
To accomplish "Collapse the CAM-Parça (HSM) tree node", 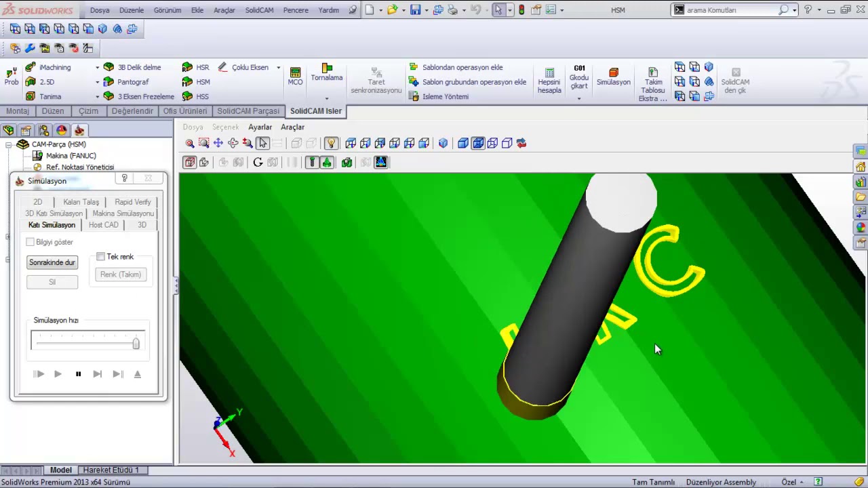I will point(9,144).
